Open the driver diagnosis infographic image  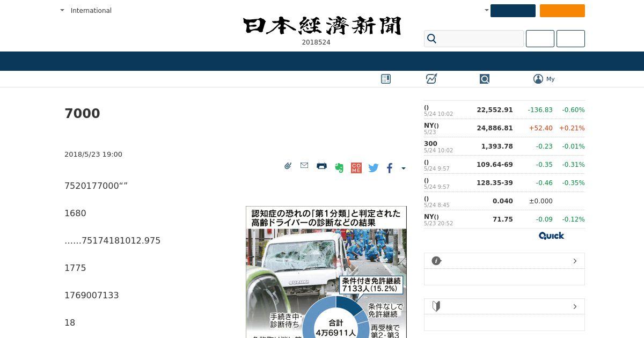[x=326, y=272]
